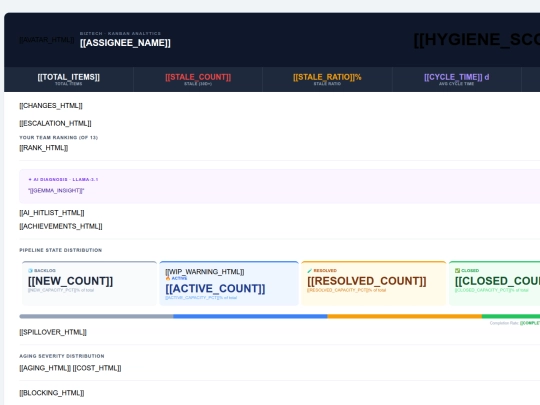Image resolution: width=540 pixels, height=405 pixels.
Task: Click the [[AVATAR_HTML]] placeholder in header
Action: pyautogui.click(x=47, y=40)
